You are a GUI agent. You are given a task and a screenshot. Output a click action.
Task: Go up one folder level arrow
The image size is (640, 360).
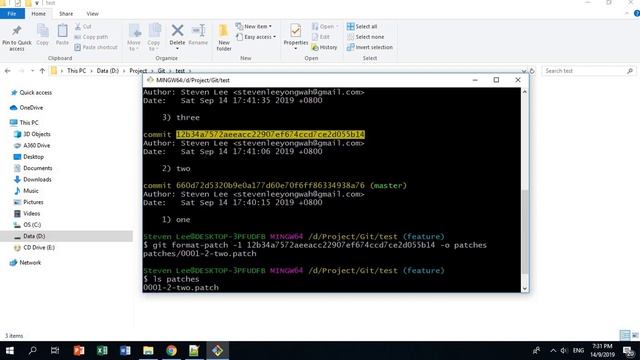[x=42, y=71]
